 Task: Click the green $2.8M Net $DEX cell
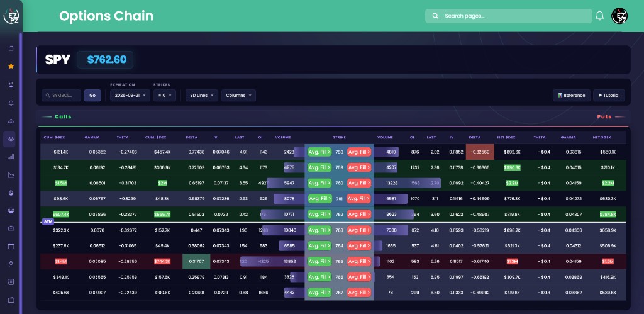(512, 183)
